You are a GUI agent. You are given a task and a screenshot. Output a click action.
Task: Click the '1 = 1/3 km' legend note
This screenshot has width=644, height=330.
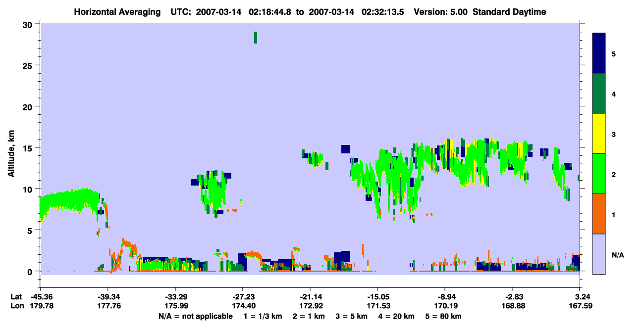click(263, 316)
